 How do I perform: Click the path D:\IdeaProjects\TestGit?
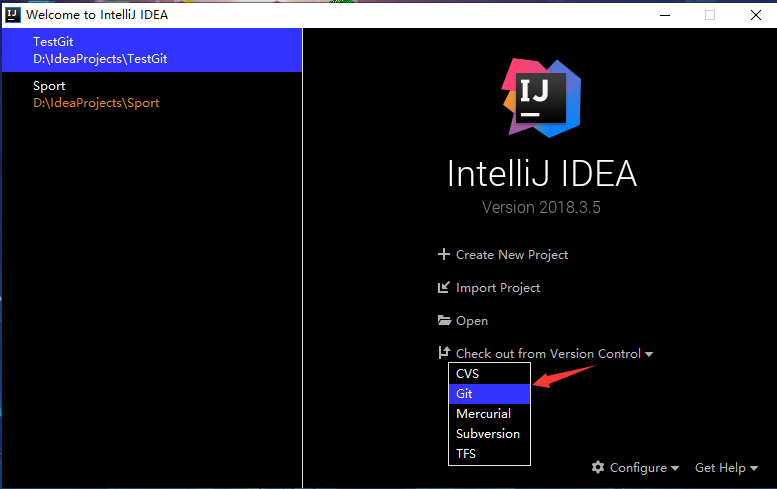pyautogui.click(x=100, y=59)
